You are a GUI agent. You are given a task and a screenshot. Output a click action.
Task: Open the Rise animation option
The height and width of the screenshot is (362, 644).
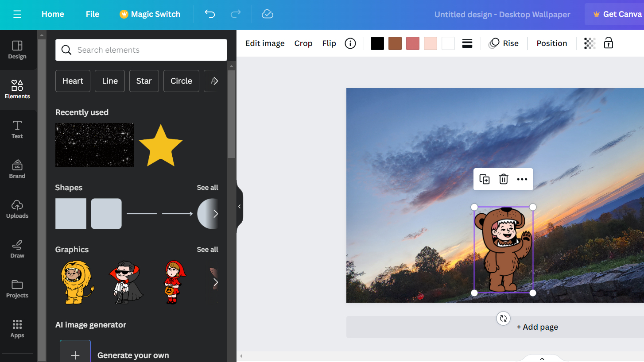point(504,43)
